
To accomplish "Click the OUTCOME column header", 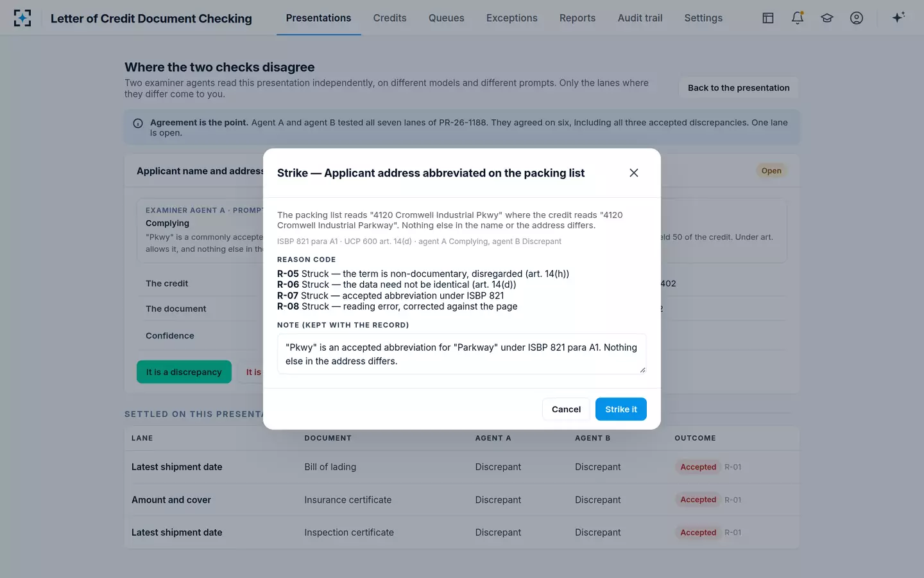I will [695, 438].
